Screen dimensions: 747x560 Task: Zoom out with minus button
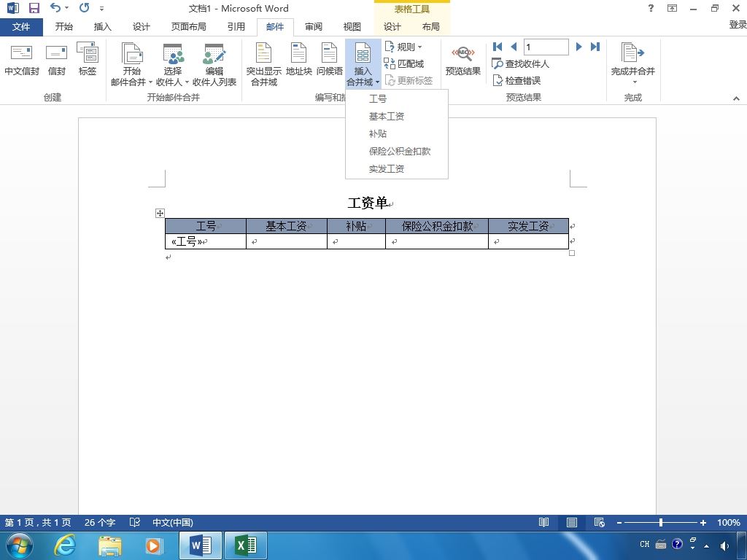click(x=619, y=522)
